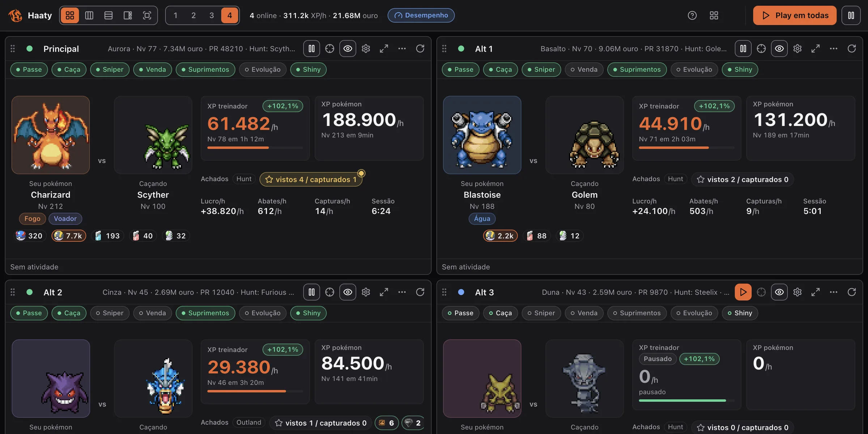
Task: Open the more options menu on Alt 2
Action: click(x=402, y=292)
